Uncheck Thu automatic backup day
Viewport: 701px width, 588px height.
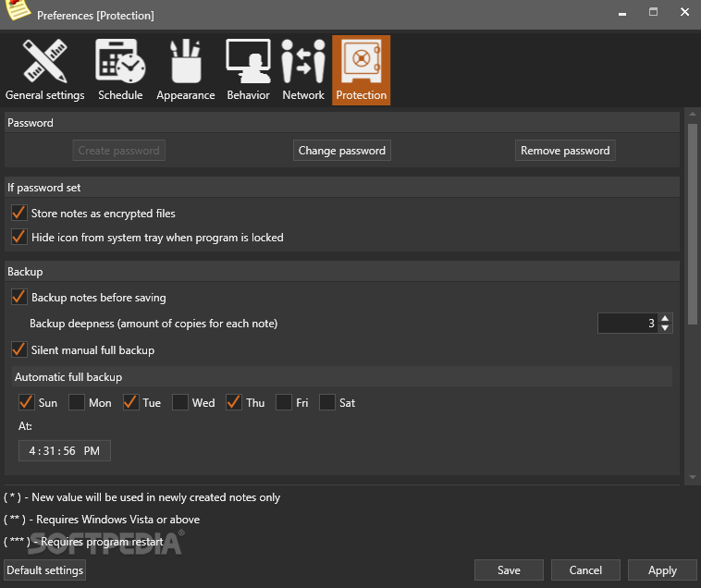coord(234,402)
